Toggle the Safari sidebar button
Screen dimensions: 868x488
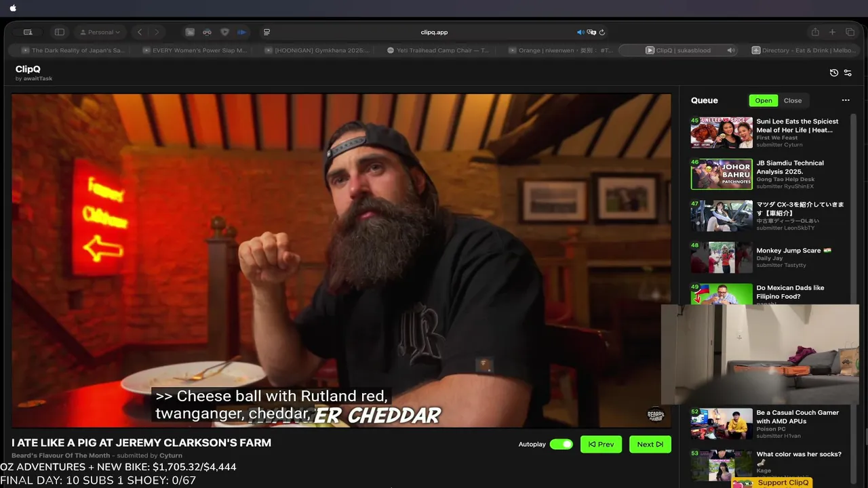pyautogui.click(x=60, y=32)
